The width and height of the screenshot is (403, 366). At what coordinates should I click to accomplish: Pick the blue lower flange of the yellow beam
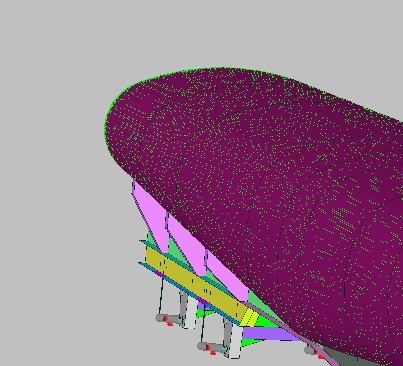(188, 293)
